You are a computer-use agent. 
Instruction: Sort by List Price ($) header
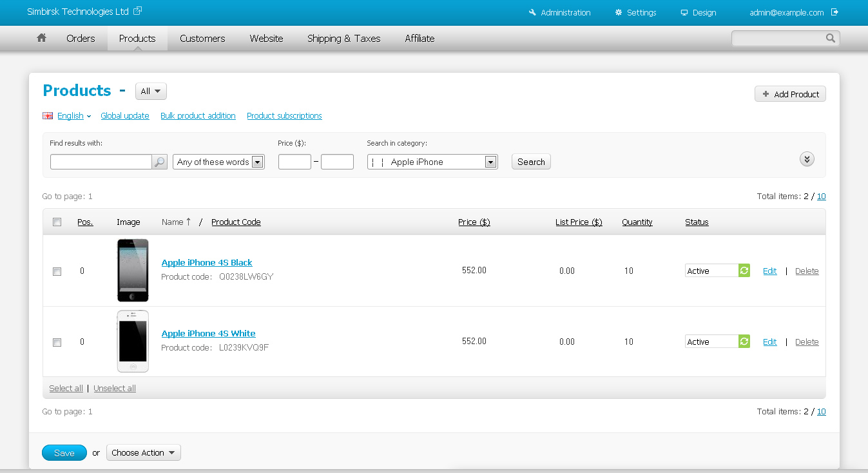click(x=579, y=222)
